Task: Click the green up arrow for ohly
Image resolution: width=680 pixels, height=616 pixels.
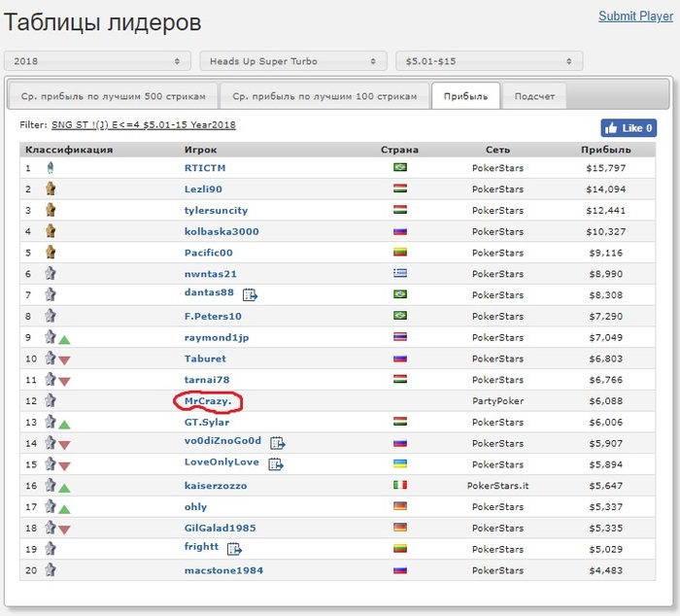Action: click(65, 509)
